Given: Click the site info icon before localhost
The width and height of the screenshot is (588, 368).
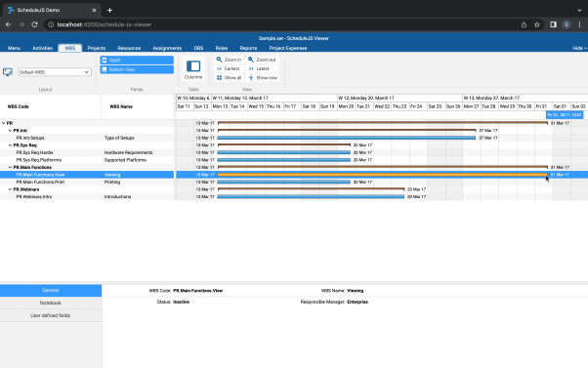Looking at the screenshot, I should pos(51,24).
